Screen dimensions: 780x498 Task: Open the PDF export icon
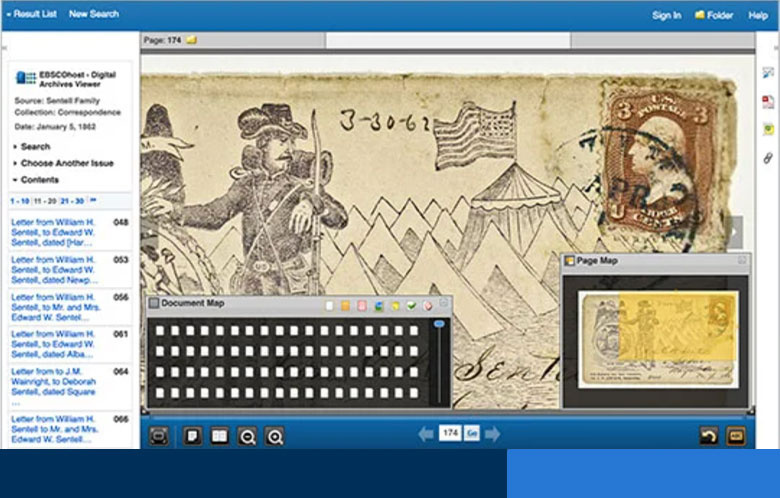(768, 101)
